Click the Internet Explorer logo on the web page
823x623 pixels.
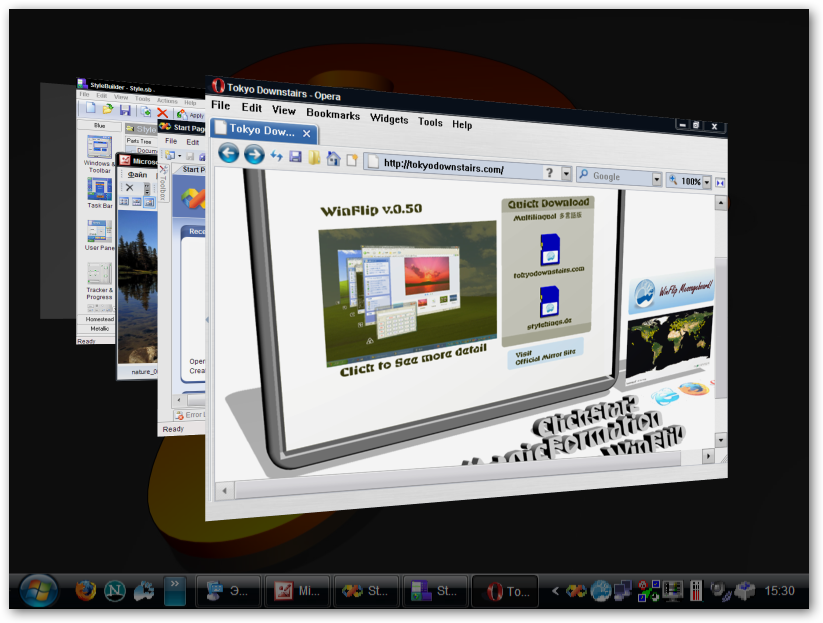(664, 396)
